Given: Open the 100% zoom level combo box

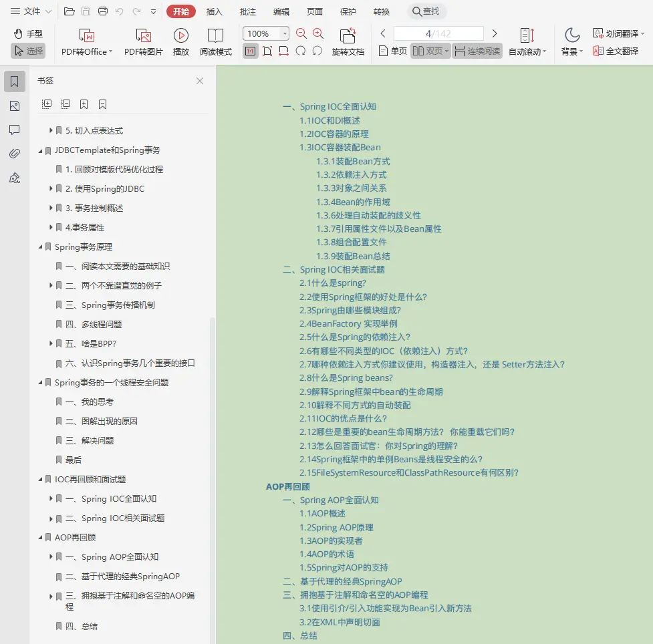Looking at the screenshot, I should click(x=266, y=33).
